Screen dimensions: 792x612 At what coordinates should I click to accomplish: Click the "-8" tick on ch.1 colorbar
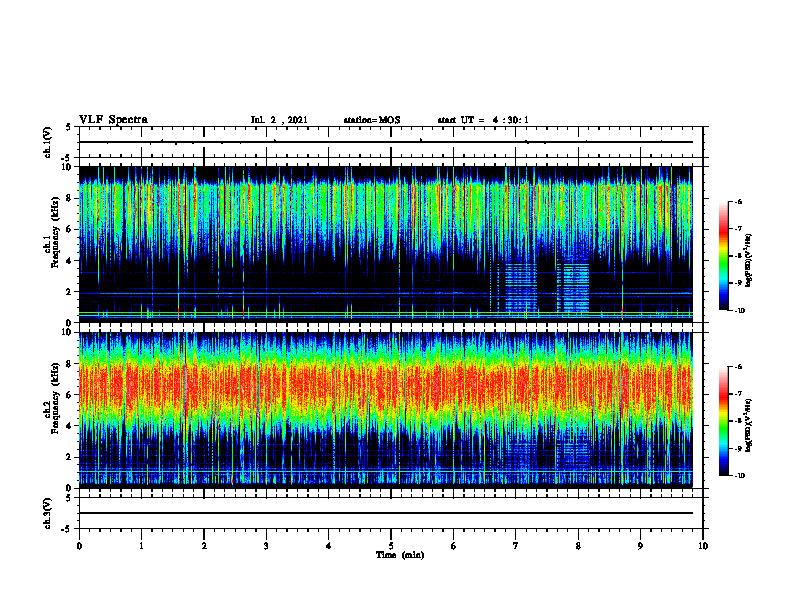pos(738,256)
